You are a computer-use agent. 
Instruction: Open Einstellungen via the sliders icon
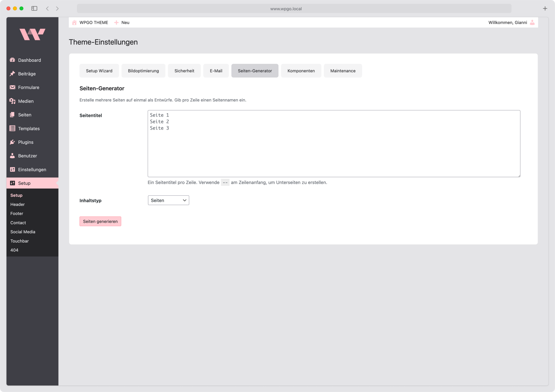[13, 169]
